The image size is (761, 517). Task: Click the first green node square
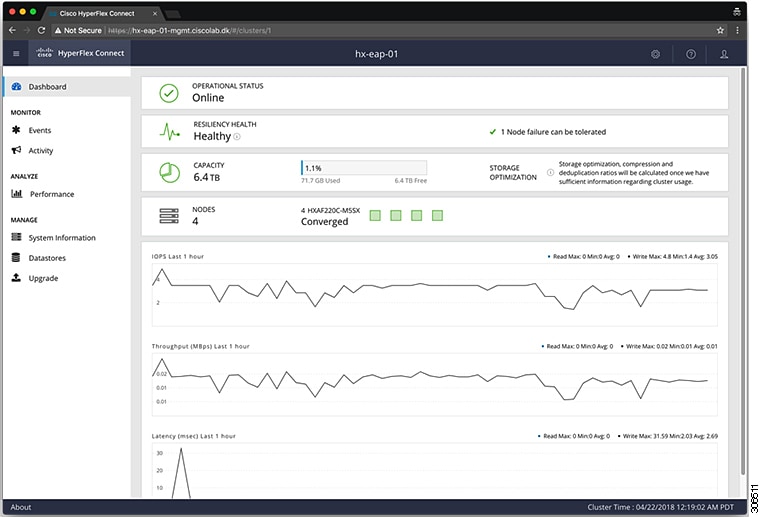375,216
